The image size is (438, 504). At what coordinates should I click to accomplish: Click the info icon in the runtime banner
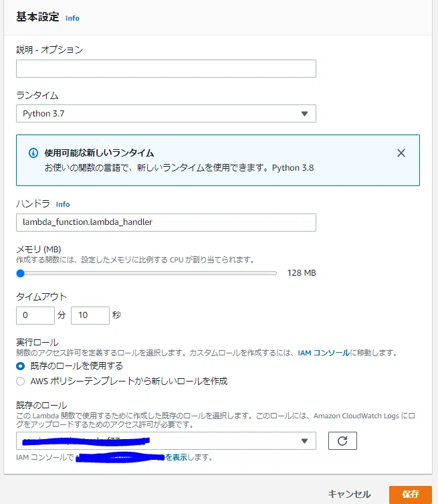click(33, 153)
